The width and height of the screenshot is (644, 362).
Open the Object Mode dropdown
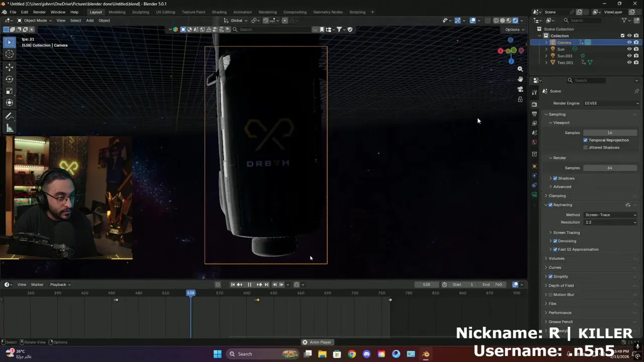click(x=35, y=21)
